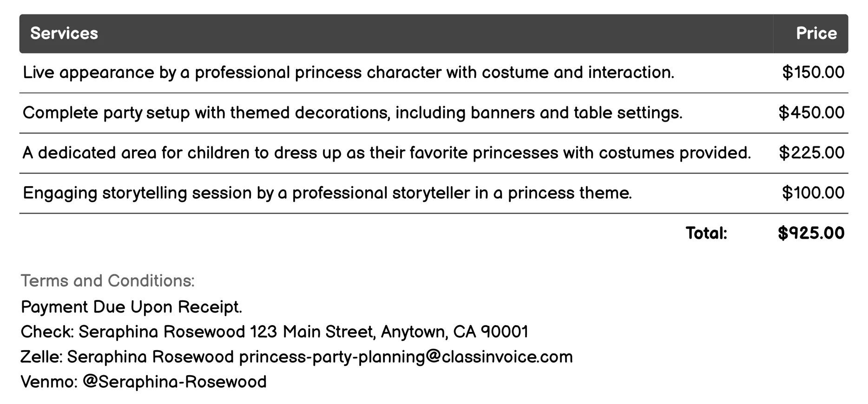
Task: Click the 123 Main Street mailing address
Action: coord(389,332)
